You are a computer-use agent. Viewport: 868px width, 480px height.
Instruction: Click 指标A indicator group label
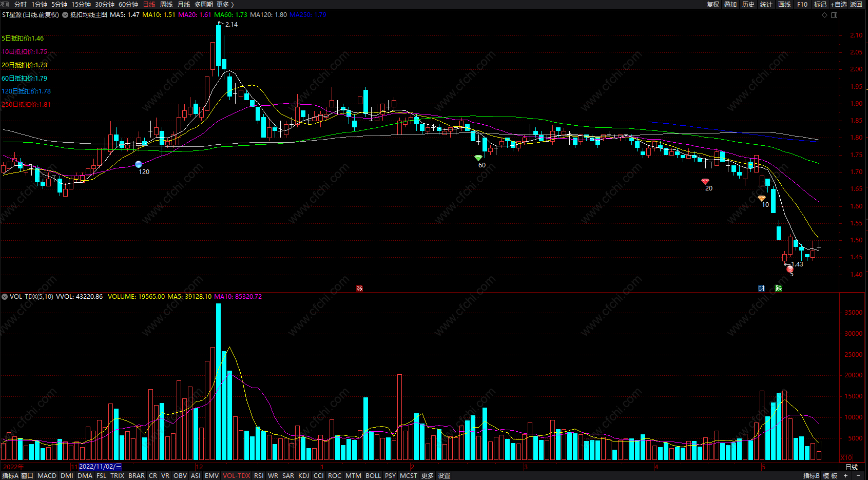[10, 476]
